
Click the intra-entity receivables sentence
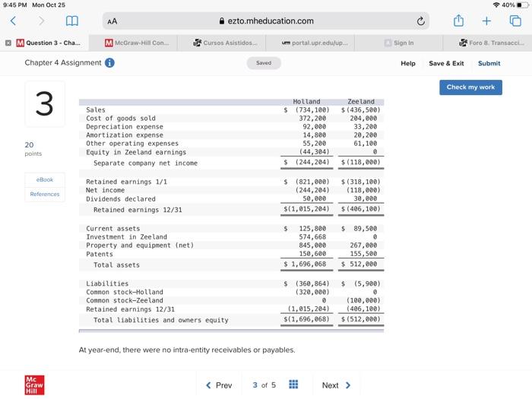187,350
